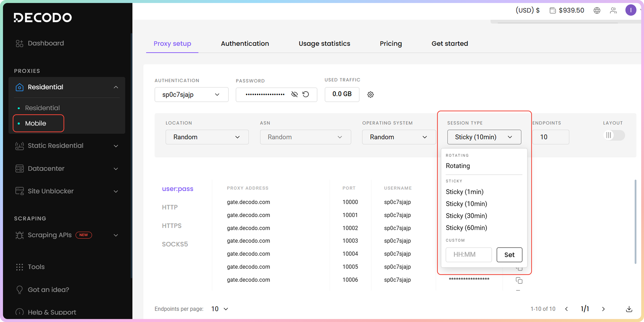Click the language globe icon
Image resolution: width=644 pixels, height=322 pixels.
coord(597,10)
